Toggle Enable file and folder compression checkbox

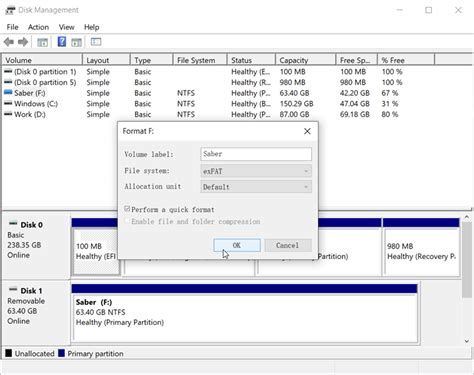point(127,221)
